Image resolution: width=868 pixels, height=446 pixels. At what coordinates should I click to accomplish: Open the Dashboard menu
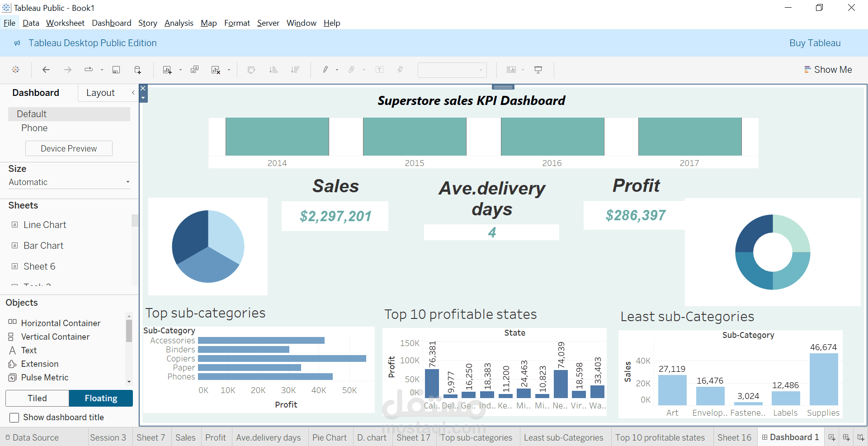pos(111,23)
